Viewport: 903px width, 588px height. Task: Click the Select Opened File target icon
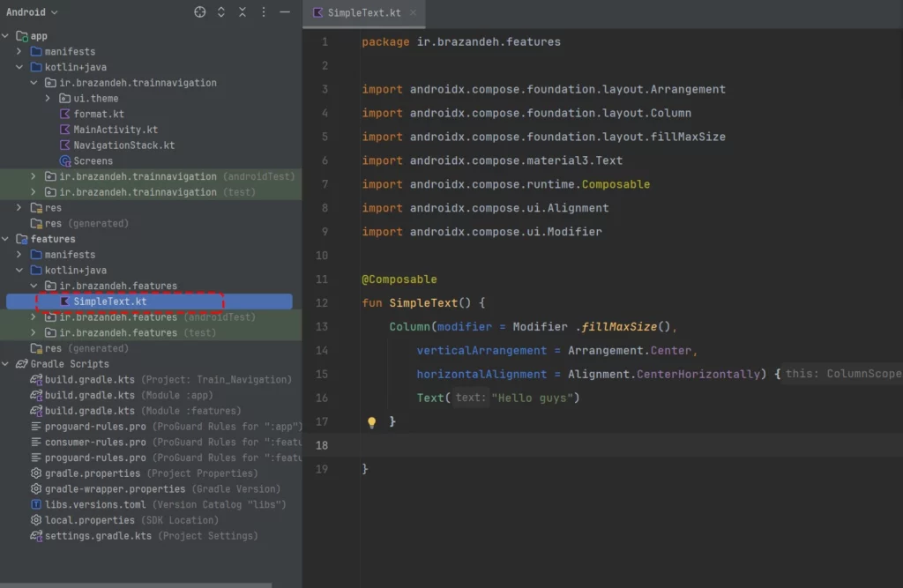click(200, 12)
